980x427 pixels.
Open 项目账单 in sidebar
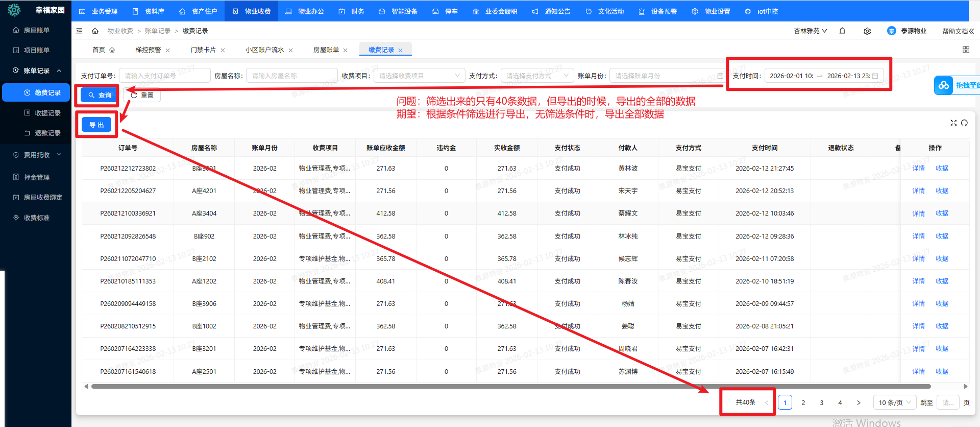pos(36,50)
